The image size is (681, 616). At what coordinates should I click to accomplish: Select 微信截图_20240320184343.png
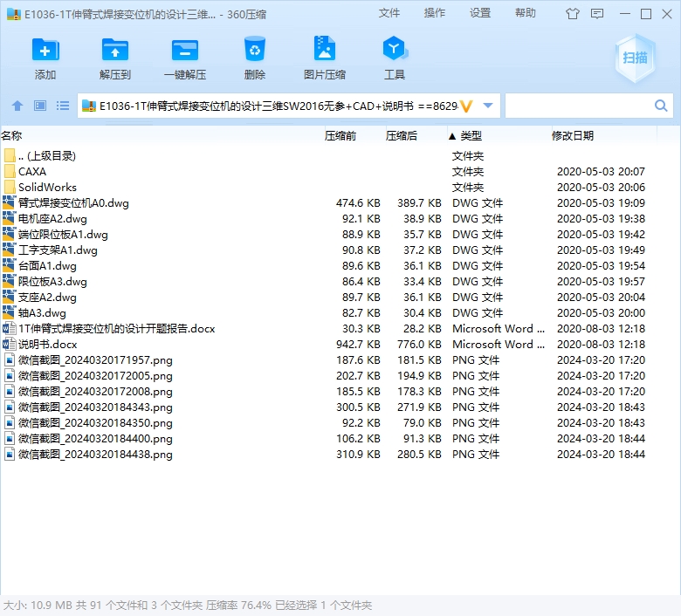click(x=95, y=407)
